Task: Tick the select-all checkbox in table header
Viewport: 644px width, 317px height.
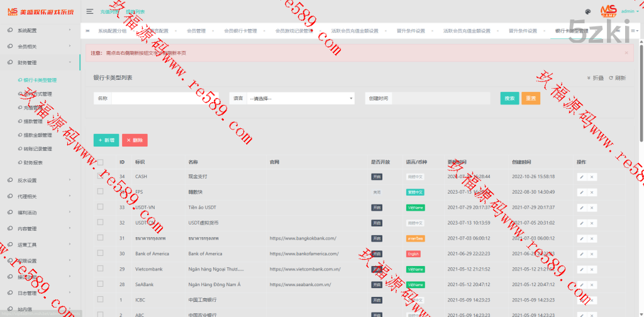Action: coord(100,162)
